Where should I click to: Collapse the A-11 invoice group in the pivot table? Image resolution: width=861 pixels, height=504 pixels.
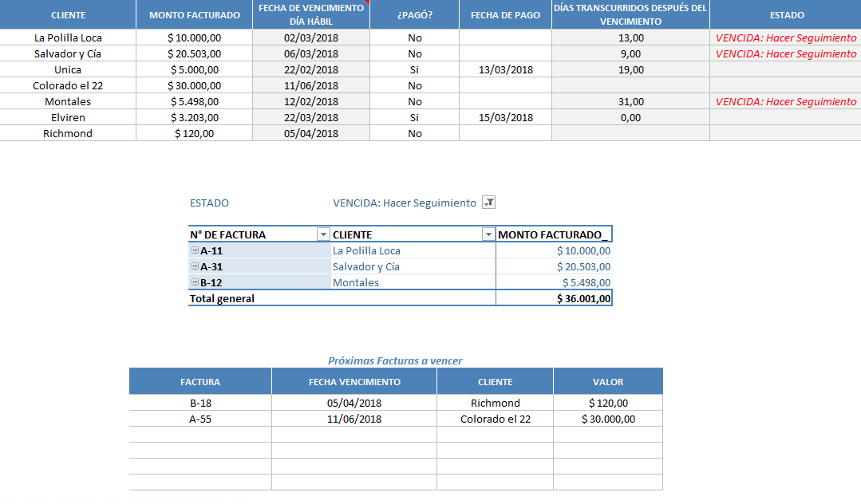(193, 250)
